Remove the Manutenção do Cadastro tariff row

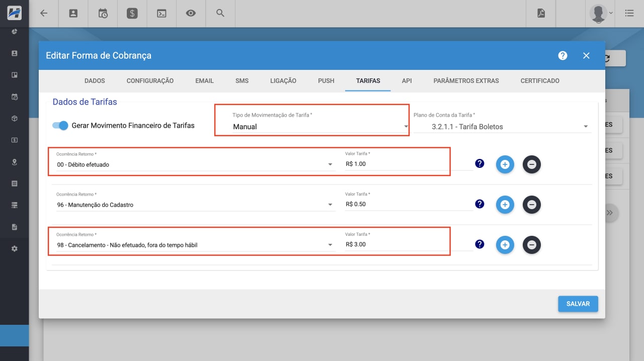click(x=532, y=205)
